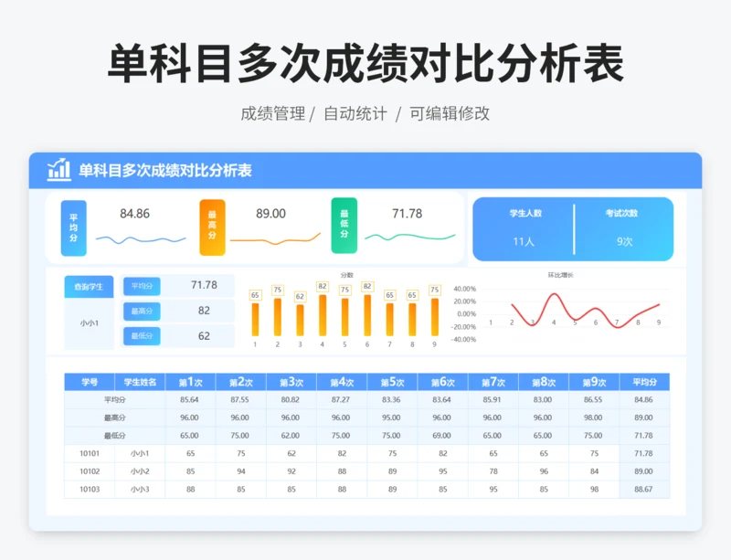Select cell 69.00 in 最低分 row
The image size is (731, 560).
[441, 436]
